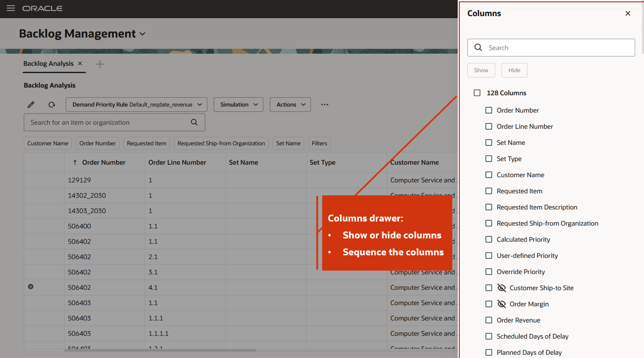The image size is (644, 358).
Task: Click the search icon in Columns drawer
Action: (478, 48)
